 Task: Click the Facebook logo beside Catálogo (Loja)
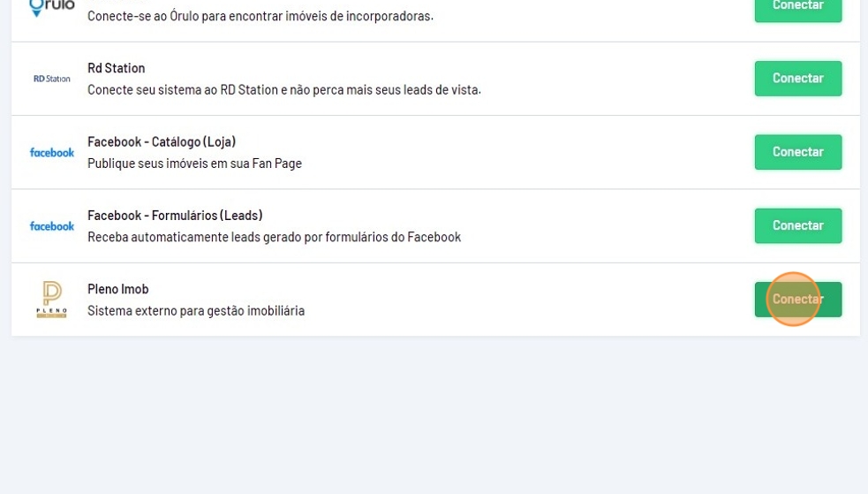(x=51, y=152)
